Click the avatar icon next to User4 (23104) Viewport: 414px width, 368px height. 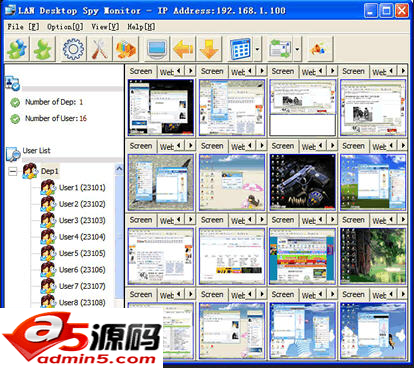[48, 237]
